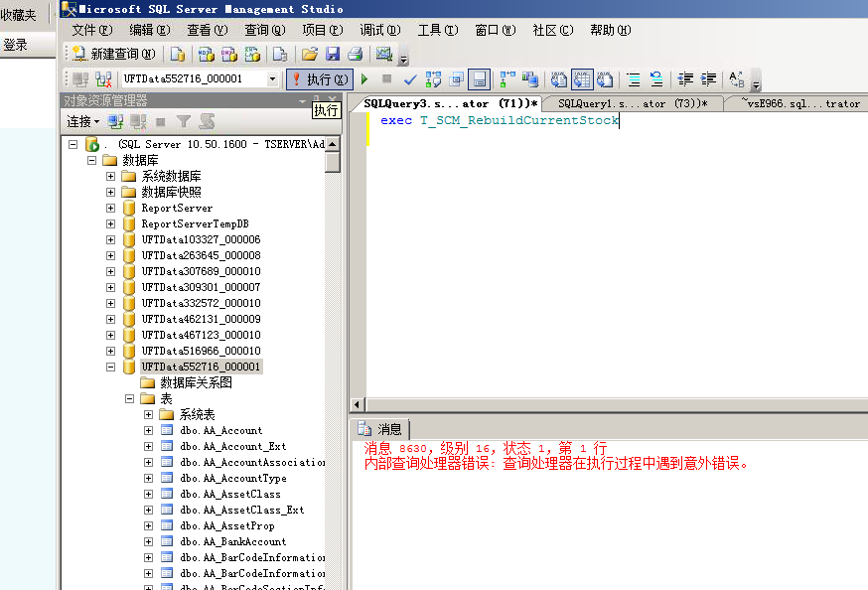Screen dimensions: 868x590
Task: Click the Database Engine Query icon
Action: point(178,54)
